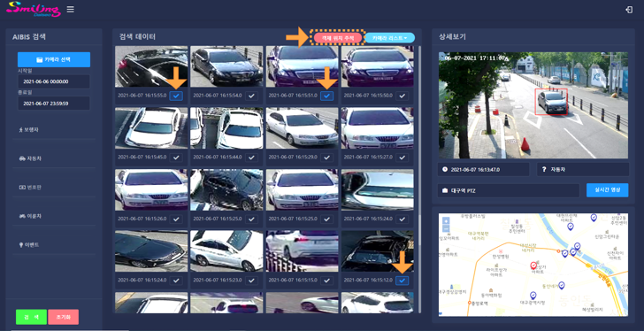
Task: Open the 카메라 리스트 dropdown
Action: pyautogui.click(x=390, y=38)
